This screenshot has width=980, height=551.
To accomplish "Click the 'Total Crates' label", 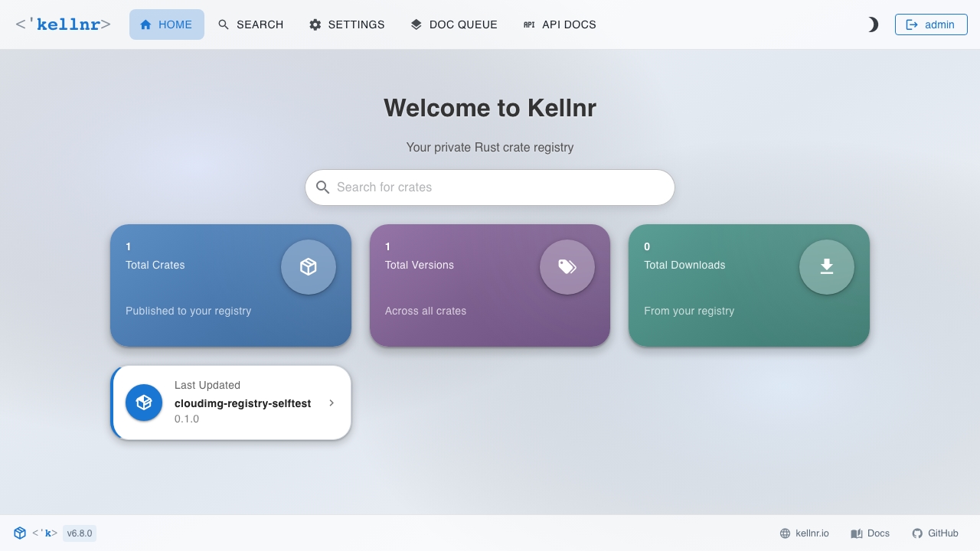I will click(155, 265).
